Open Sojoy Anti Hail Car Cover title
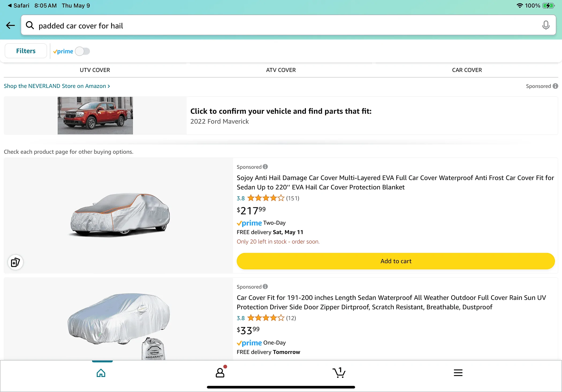 (x=395, y=182)
